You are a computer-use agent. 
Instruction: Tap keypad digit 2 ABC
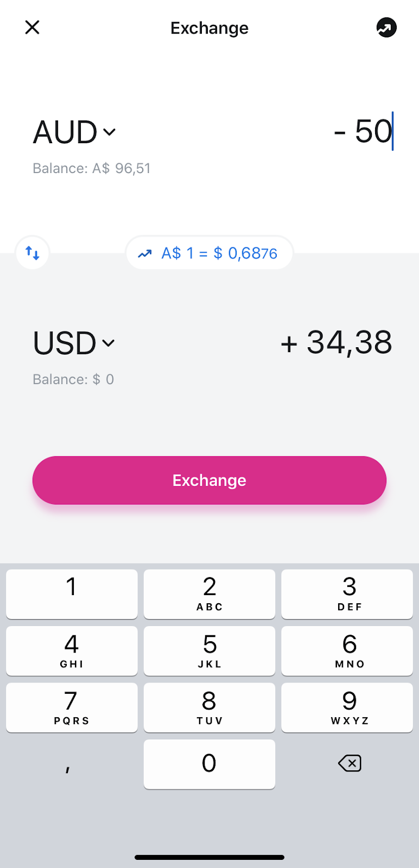tap(210, 594)
